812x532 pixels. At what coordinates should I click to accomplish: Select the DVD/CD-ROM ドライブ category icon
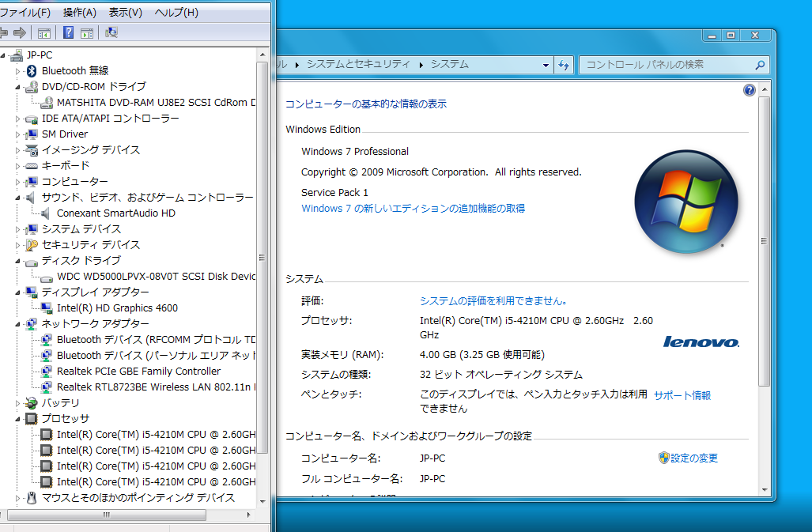coord(32,86)
